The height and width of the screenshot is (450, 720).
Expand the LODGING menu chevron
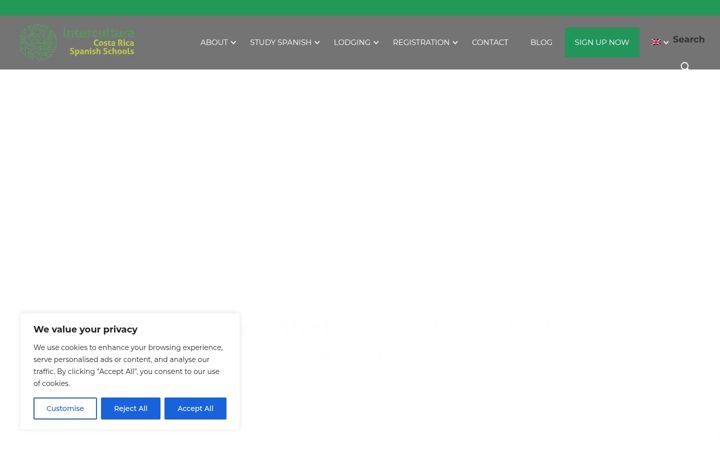376,43
